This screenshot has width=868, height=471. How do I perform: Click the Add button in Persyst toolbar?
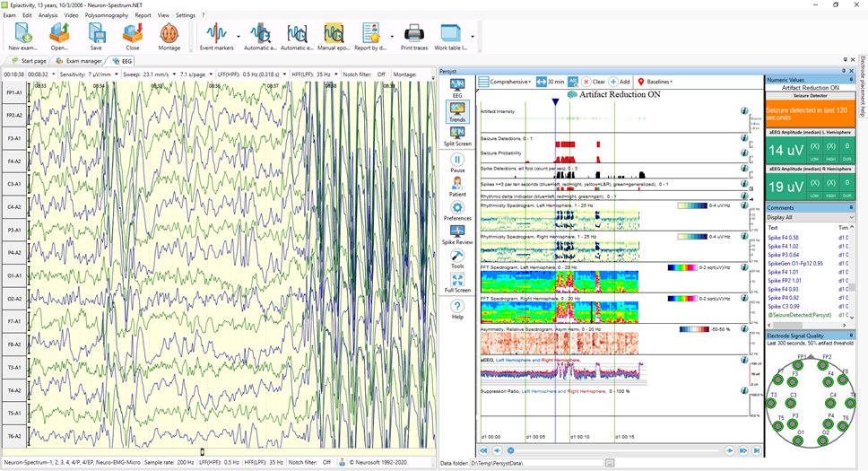tap(620, 82)
